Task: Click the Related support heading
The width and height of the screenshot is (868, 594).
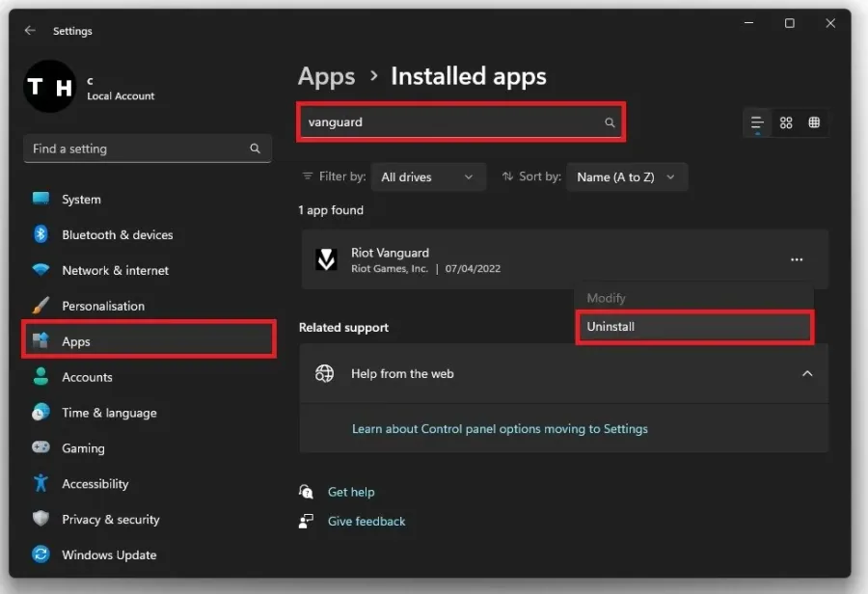Action: [x=343, y=327]
